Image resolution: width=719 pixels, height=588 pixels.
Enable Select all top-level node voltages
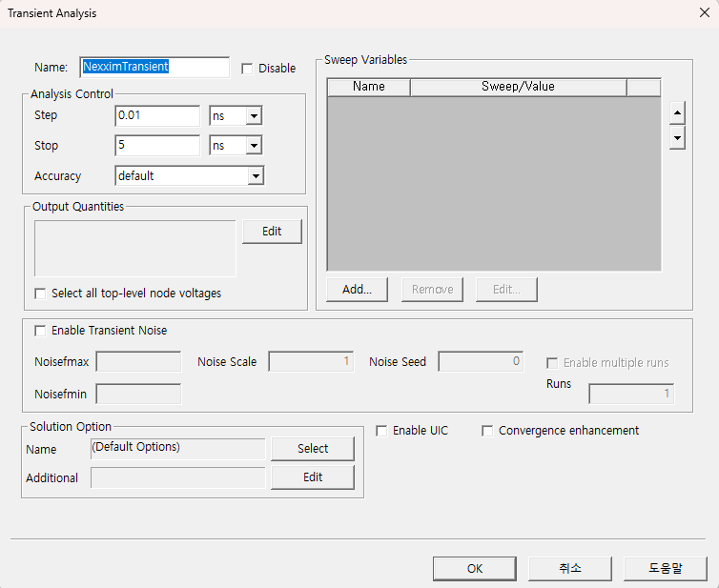click(40, 294)
